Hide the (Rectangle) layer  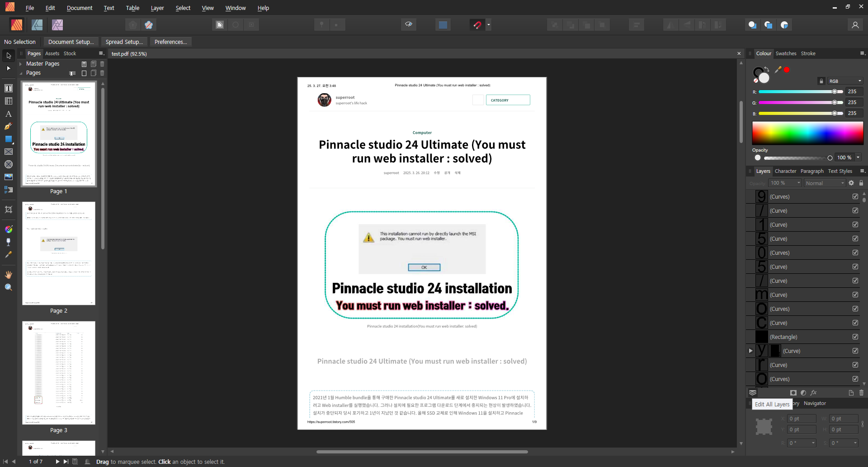pos(855,337)
